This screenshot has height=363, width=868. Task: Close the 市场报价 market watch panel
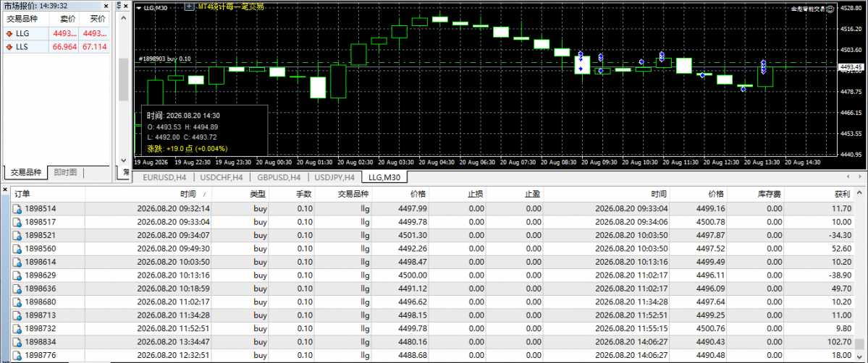pyautogui.click(x=107, y=6)
